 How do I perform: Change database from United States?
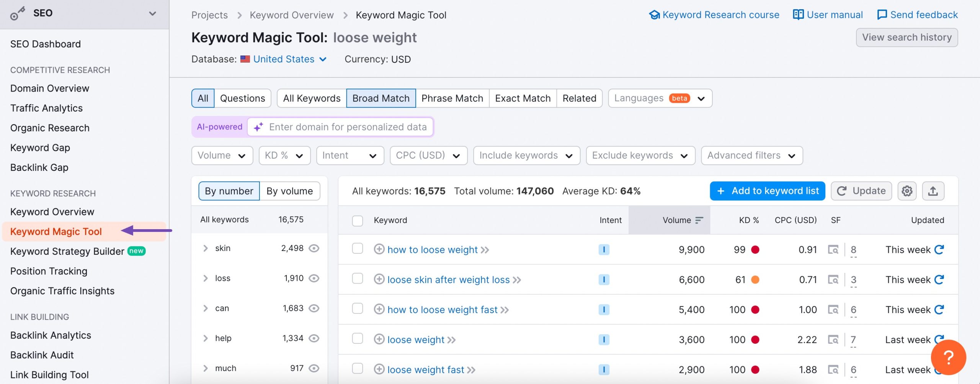(283, 59)
